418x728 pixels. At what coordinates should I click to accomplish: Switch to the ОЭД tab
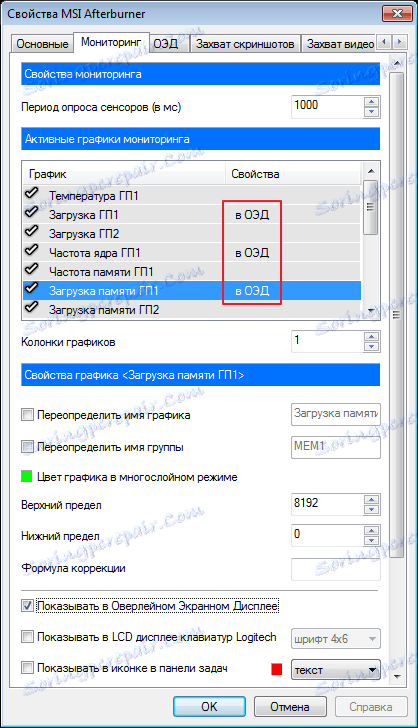click(x=166, y=44)
